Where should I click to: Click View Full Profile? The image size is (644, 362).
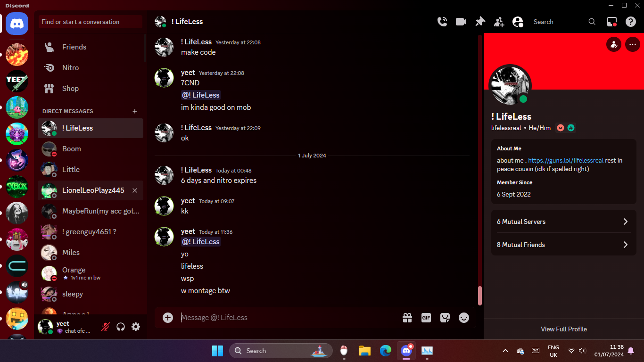[564, 329]
